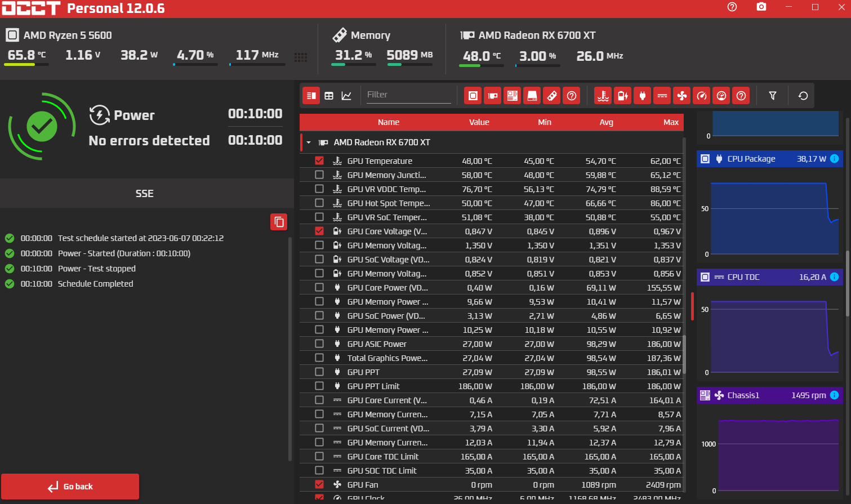Select the 'Power - Test stopped' log entry

(96, 269)
